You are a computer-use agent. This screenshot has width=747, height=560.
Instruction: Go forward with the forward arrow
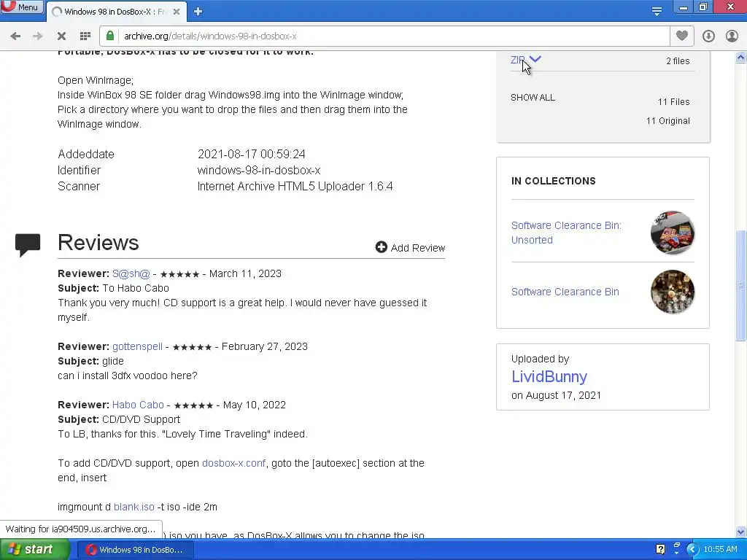click(x=38, y=36)
